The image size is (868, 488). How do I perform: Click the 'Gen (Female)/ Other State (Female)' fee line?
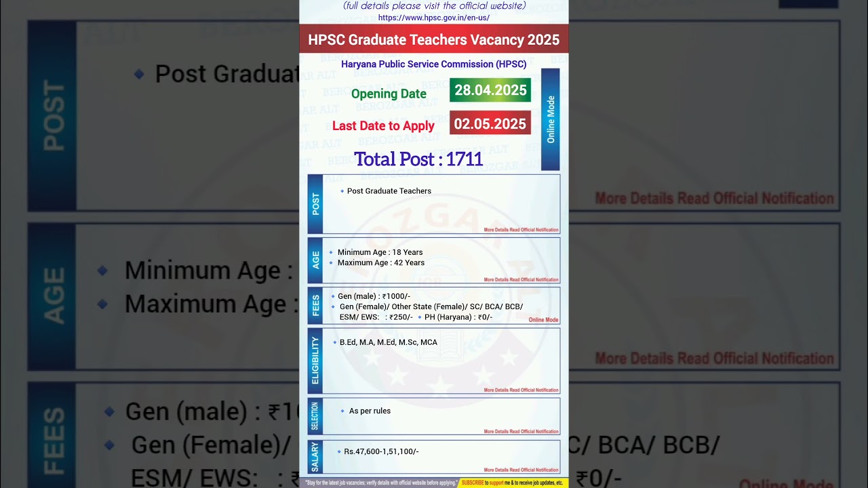pyautogui.click(x=431, y=307)
